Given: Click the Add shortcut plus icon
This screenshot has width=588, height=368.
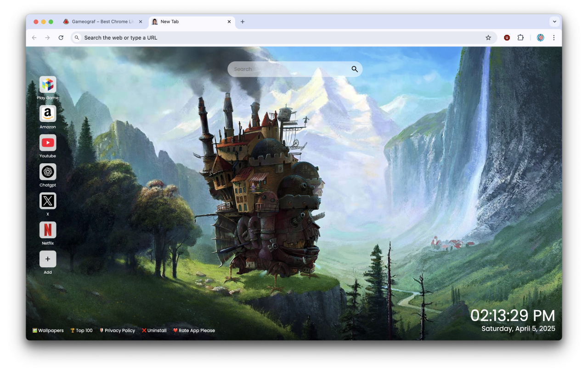Looking at the screenshot, I should [x=48, y=259].
